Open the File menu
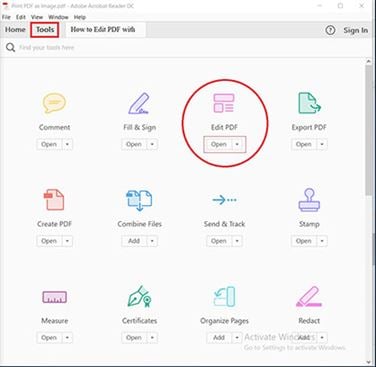The width and height of the screenshot is (376, 367). click(x=6, y=17)
